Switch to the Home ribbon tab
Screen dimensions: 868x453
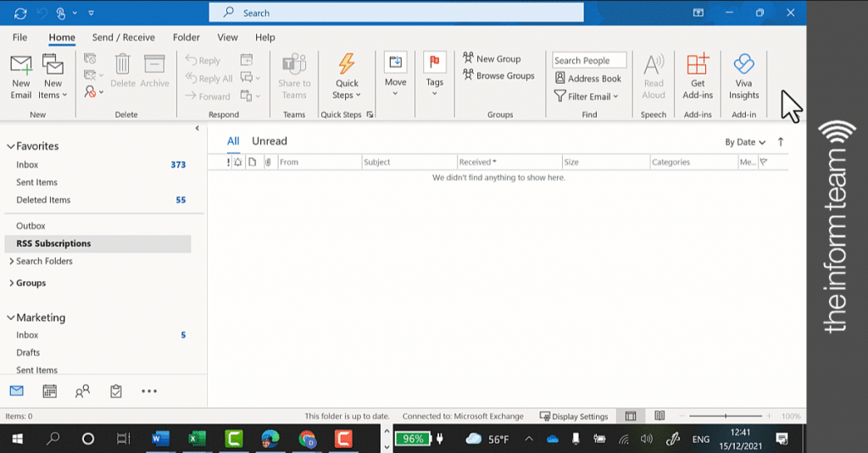62,37
